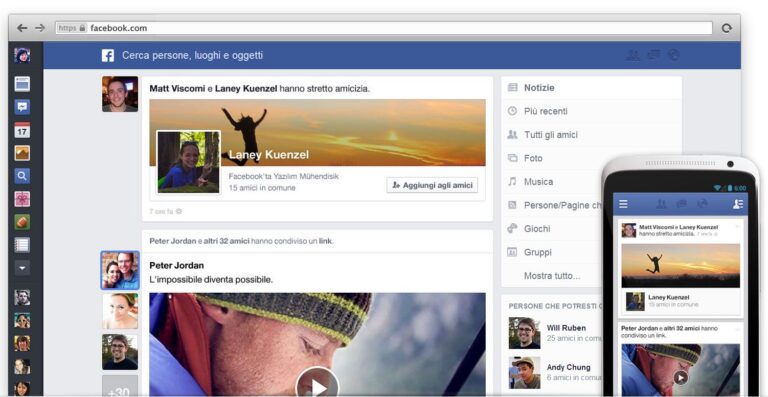This screenshot has width=768, height=397.
Task: Click Laney Kuenzel's profile picture on the cover
Action: [x=188, y=162]
